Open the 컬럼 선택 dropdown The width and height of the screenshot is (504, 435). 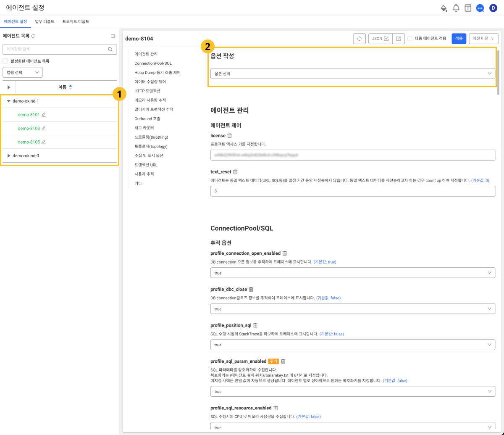point(23,72)
